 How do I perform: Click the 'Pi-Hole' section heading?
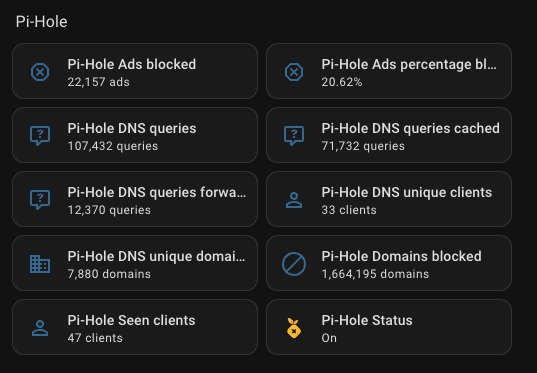[41, 22]
